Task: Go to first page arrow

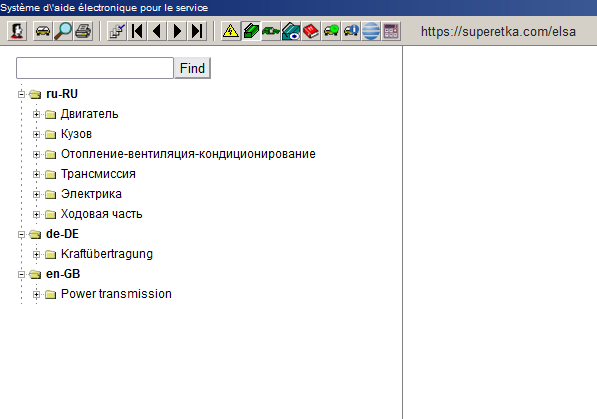Action: click(137, 31)
